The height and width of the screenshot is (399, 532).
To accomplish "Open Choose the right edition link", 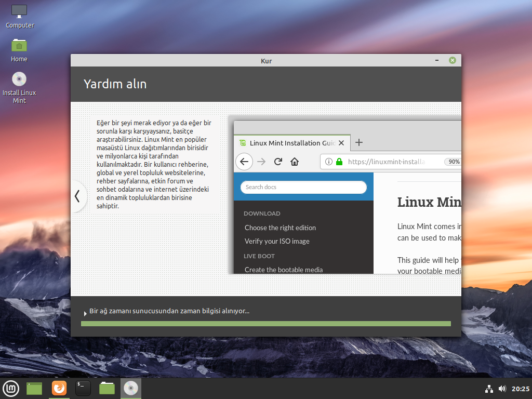I will [280, 228].
